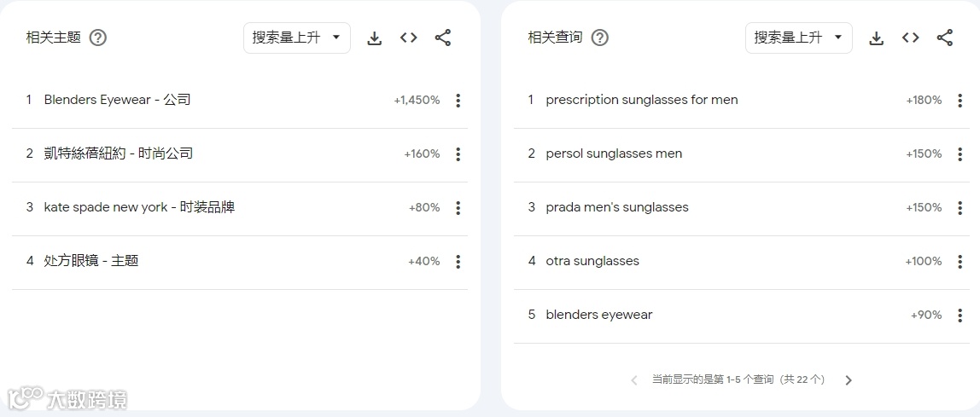Open topic kate spade new york - 时装品牌
Screen dimensions: 980x417
(139, 207)
